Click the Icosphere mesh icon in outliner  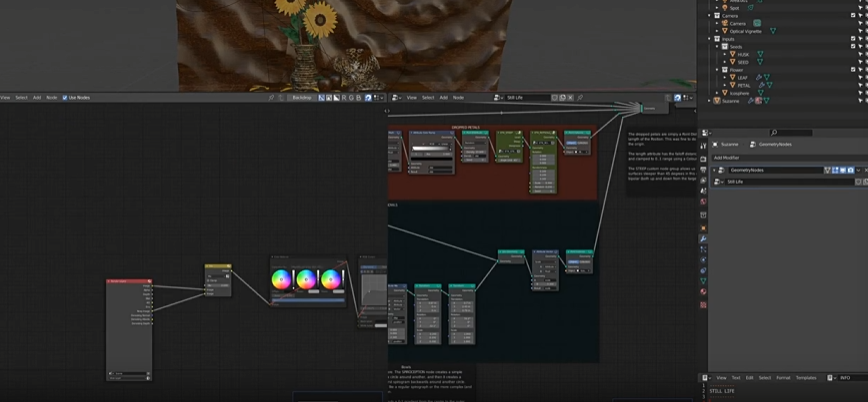click(x=724, y=93)
